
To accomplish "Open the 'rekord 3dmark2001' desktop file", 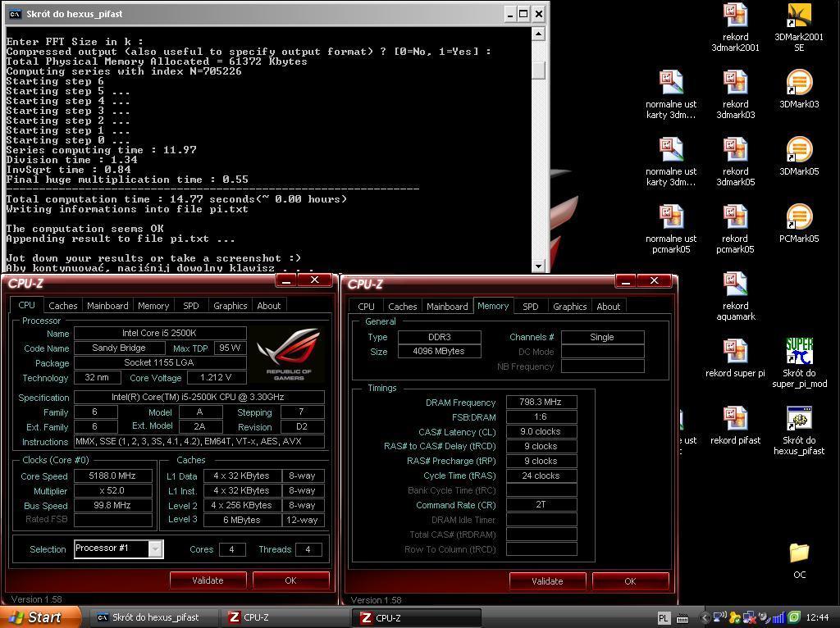I will [x=735, y=27].
